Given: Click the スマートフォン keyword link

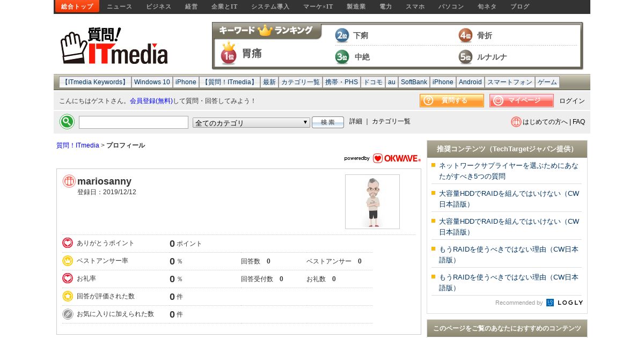Looking at the screenshot, I should tap(510, 82).
